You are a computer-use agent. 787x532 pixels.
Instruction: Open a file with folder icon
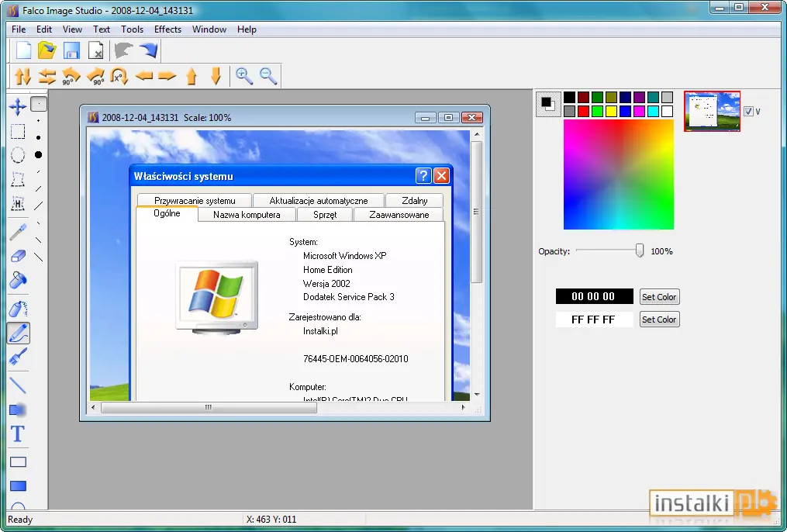pyautogui.click(x=47, y=50)
